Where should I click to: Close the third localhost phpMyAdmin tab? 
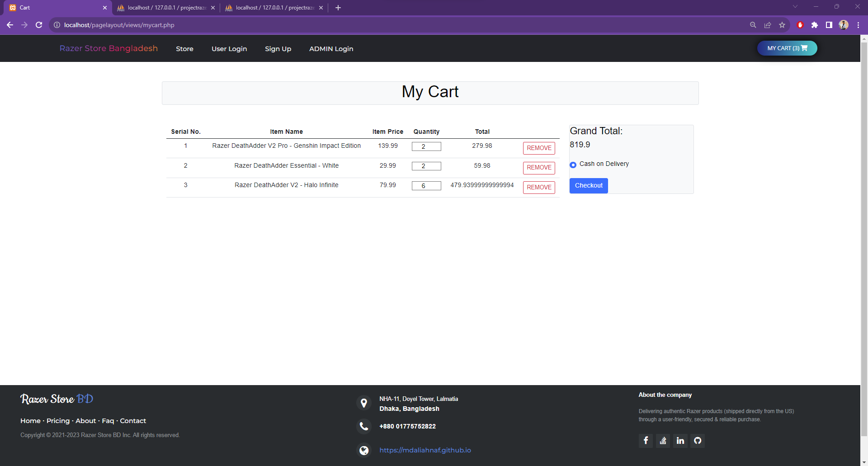[321, 8]
